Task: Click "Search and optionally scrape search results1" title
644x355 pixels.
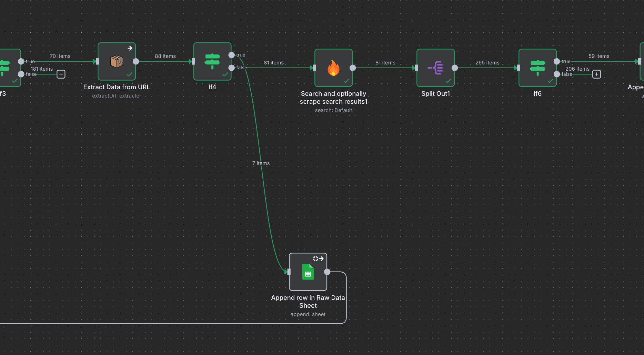Action: [333, 98]
